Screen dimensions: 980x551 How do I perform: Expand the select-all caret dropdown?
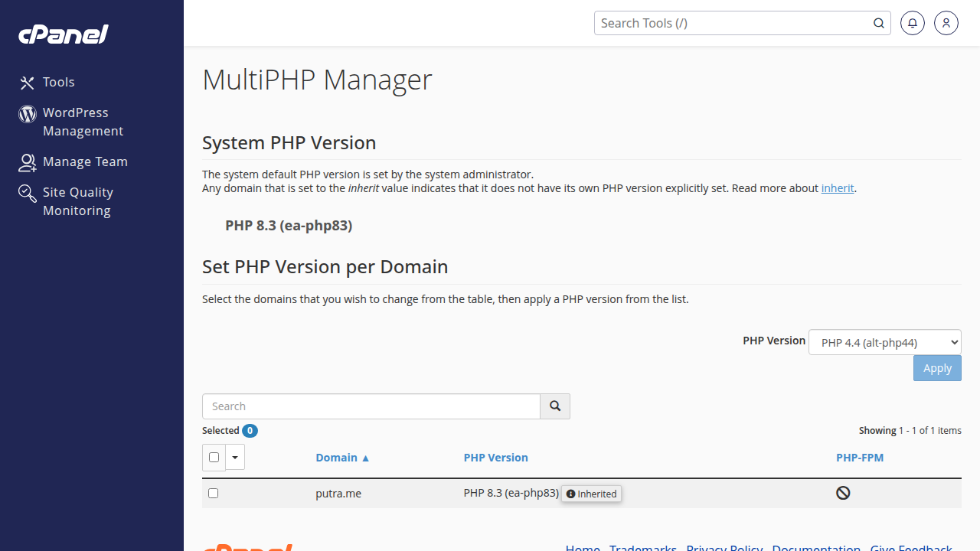235,457
